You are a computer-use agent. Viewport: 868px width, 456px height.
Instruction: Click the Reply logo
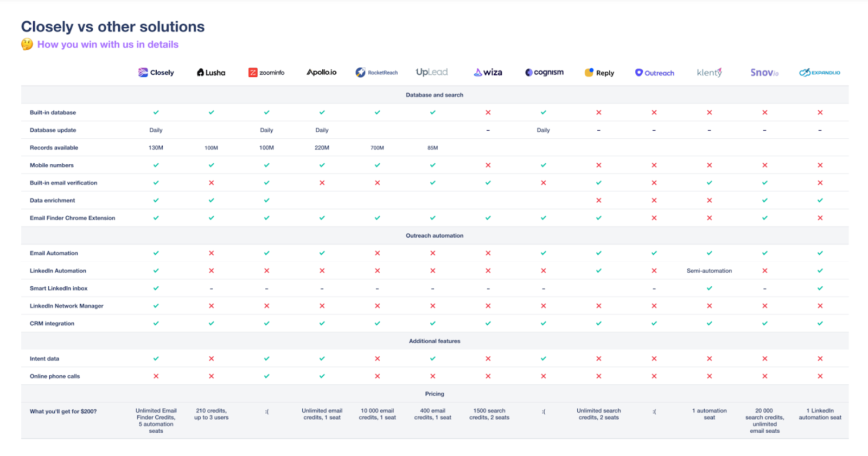599,73
